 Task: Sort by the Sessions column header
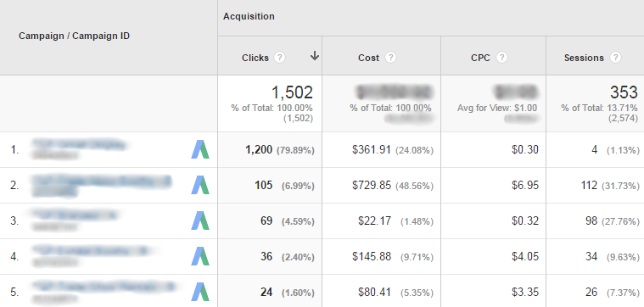[x=584, y=58]
